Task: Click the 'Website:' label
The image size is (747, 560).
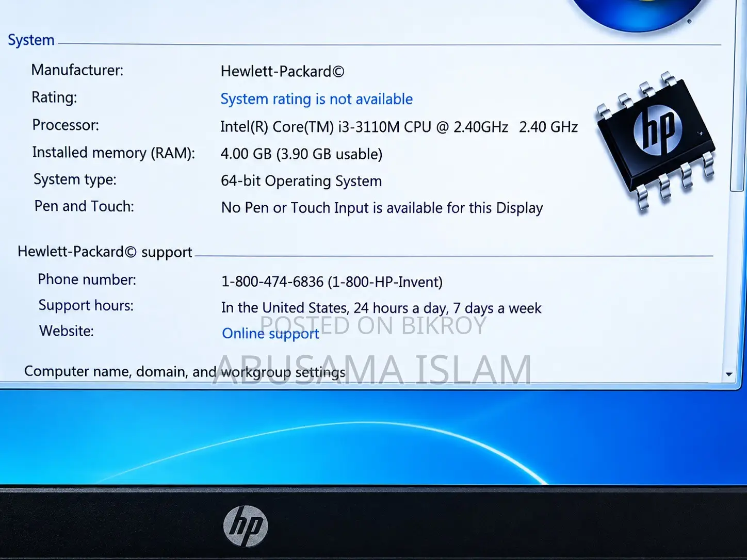Action: (x=67, y=331)
